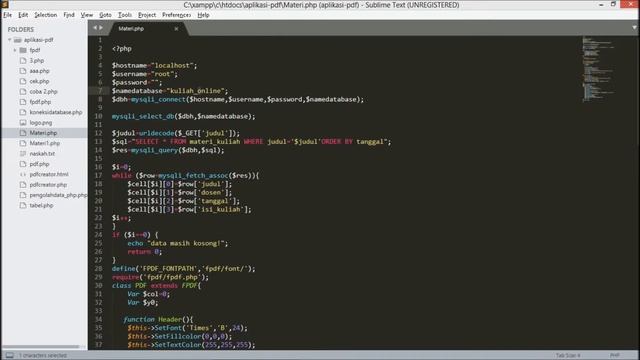Open the Find menu

point(69,15)
